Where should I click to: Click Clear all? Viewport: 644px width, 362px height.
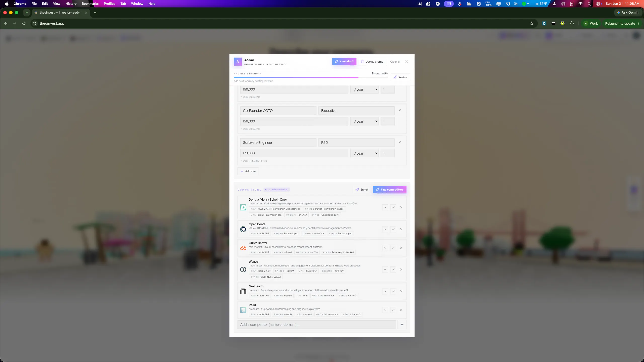(x=395, y=62)
